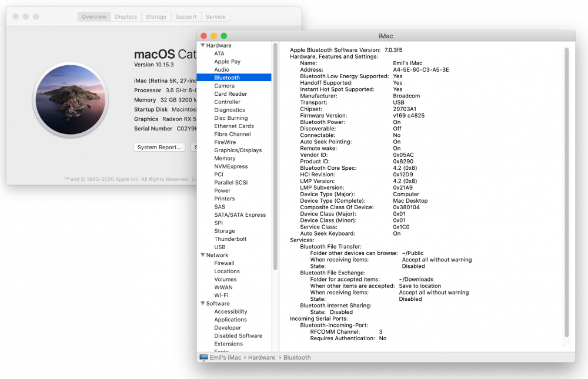
Task: Select PCI in the sidebar
Action: [x=219, y=175]
